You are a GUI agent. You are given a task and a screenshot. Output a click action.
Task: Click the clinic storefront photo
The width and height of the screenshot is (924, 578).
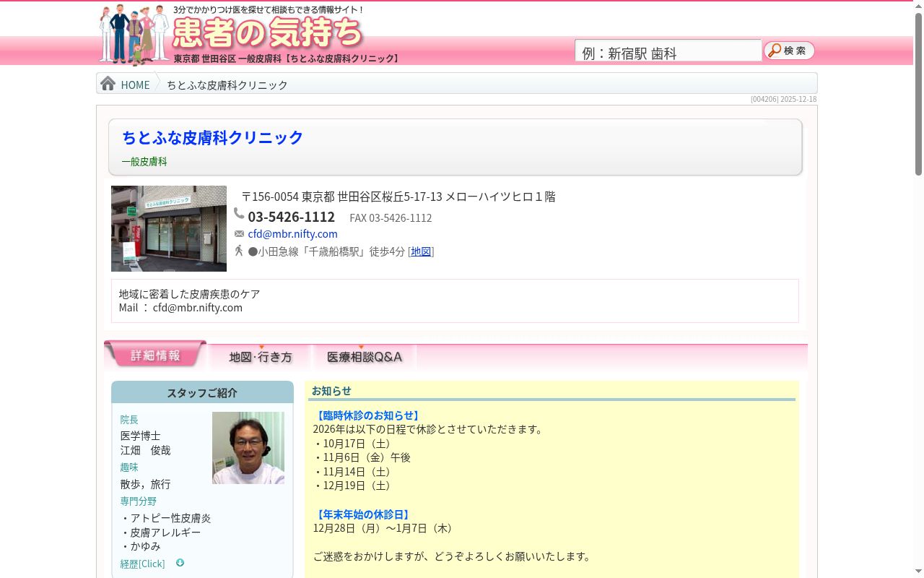coord(169,228)
